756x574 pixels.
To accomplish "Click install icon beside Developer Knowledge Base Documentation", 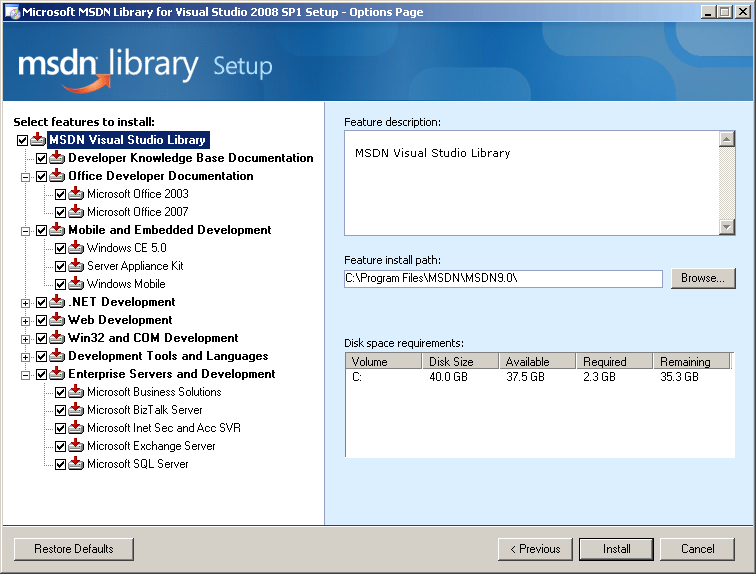I will click(57, 158).
